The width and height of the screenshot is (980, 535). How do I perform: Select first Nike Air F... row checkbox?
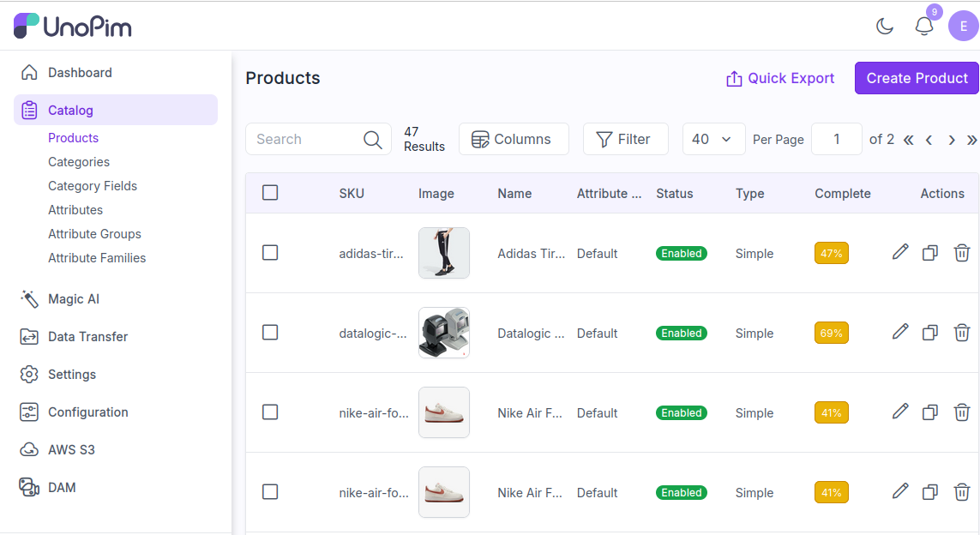270,412
